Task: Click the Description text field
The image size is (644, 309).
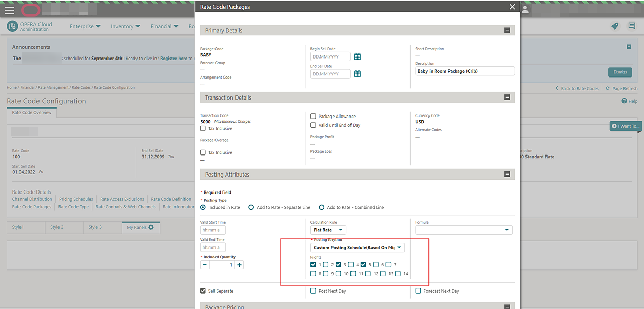Action: pos(465,71)
